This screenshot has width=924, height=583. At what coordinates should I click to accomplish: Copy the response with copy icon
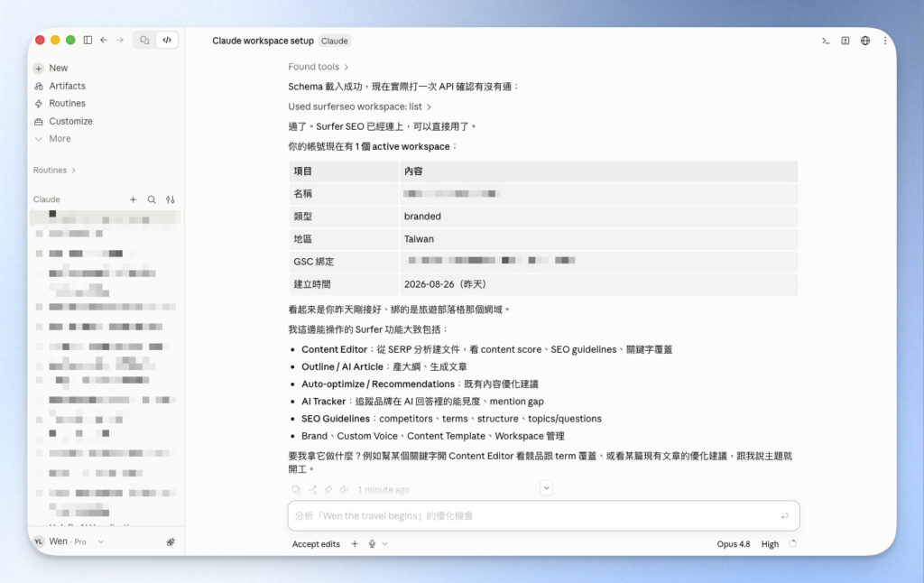pyautogui.click(x=296, y=490)
